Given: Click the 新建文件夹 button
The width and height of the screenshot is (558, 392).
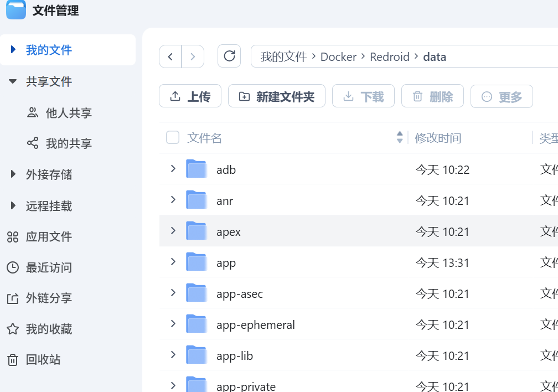Looking at the screenshot, I should [277, 96].
